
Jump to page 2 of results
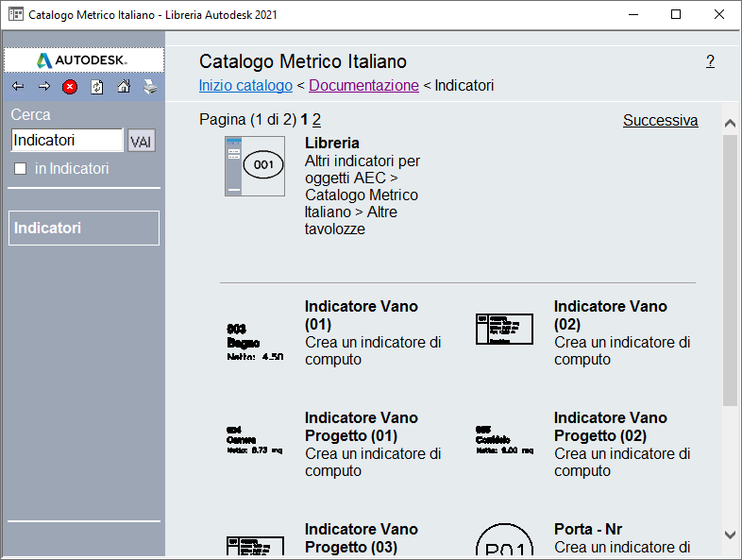tap(317, 120)
